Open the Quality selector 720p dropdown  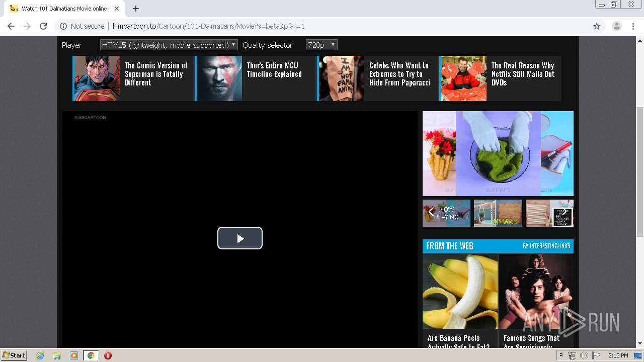(x=321, y=45)
